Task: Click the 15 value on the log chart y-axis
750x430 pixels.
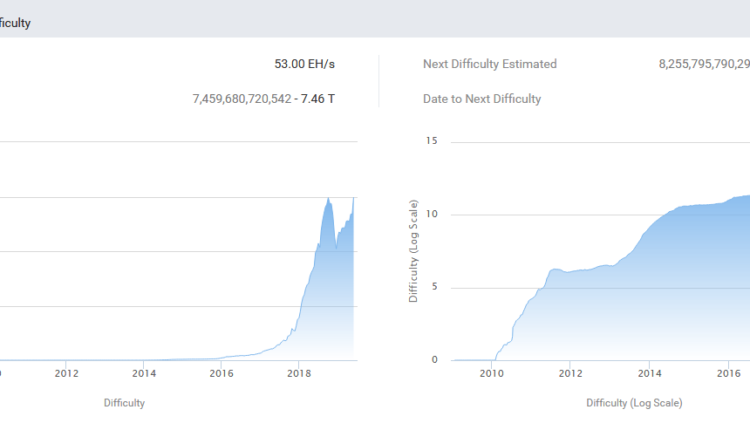Action: pyautogui.click(x=432, y=141)
